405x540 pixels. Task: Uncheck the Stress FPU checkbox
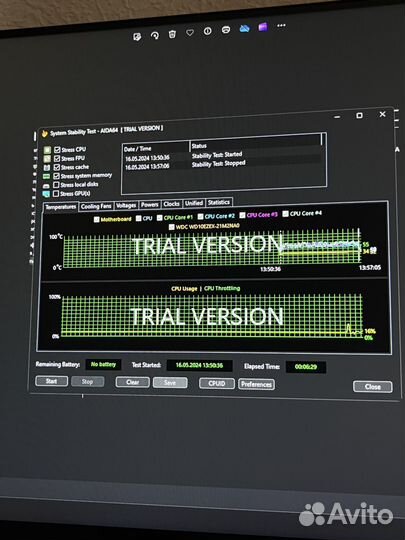[57, 158]
